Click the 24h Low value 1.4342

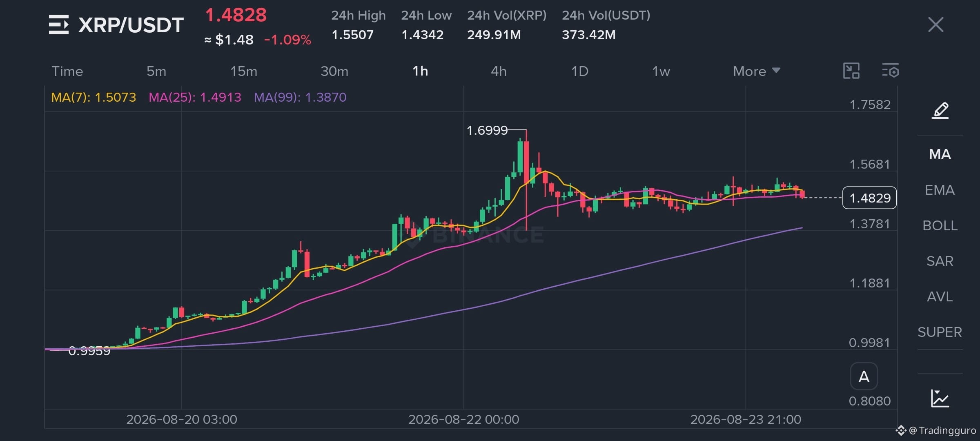[422, 35]
